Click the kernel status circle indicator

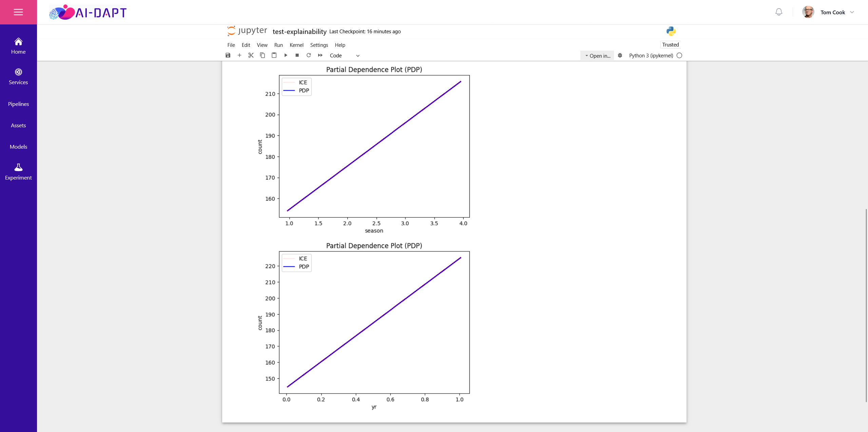click(x=679, y=55)
